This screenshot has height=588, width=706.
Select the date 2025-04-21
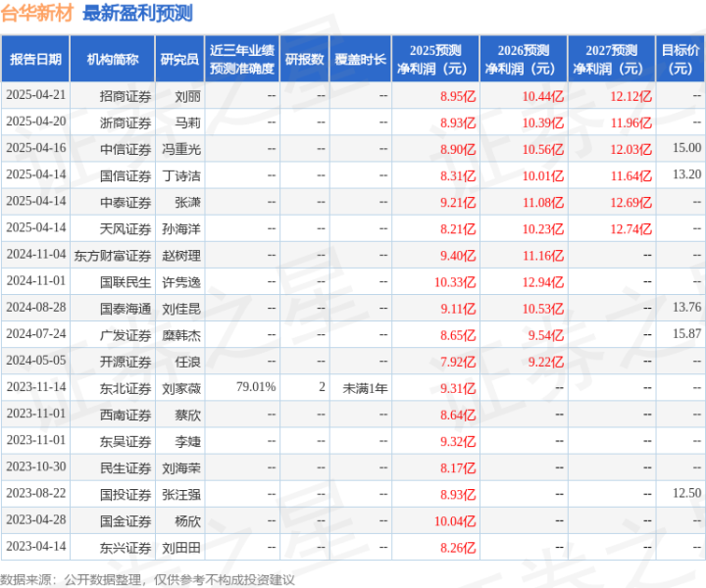(x=36, y=95)
